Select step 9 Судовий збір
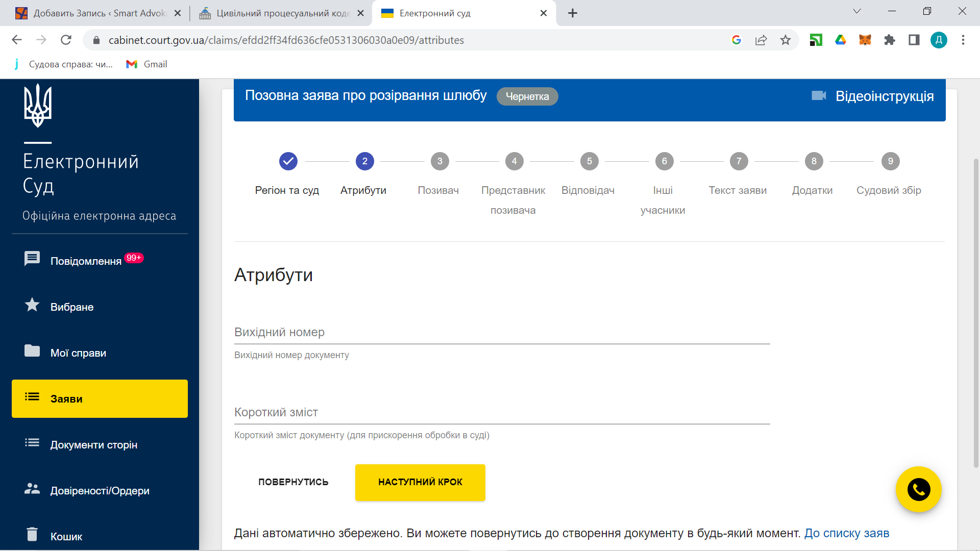 [890, 161]
